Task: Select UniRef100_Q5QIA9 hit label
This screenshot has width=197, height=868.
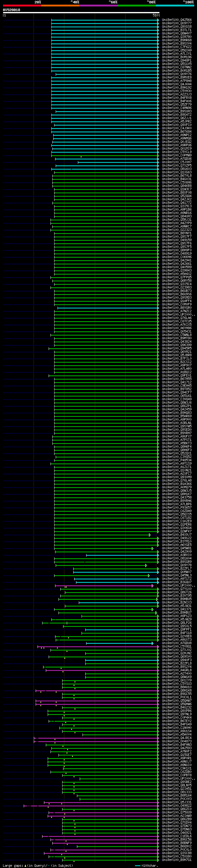Action: tap(176, 50)
